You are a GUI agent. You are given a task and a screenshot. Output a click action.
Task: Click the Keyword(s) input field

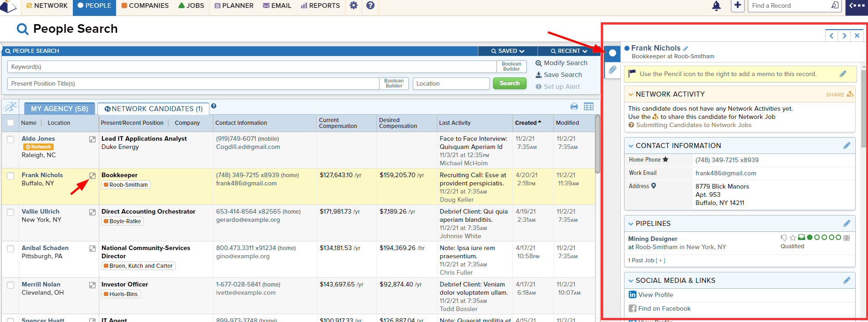252,66
